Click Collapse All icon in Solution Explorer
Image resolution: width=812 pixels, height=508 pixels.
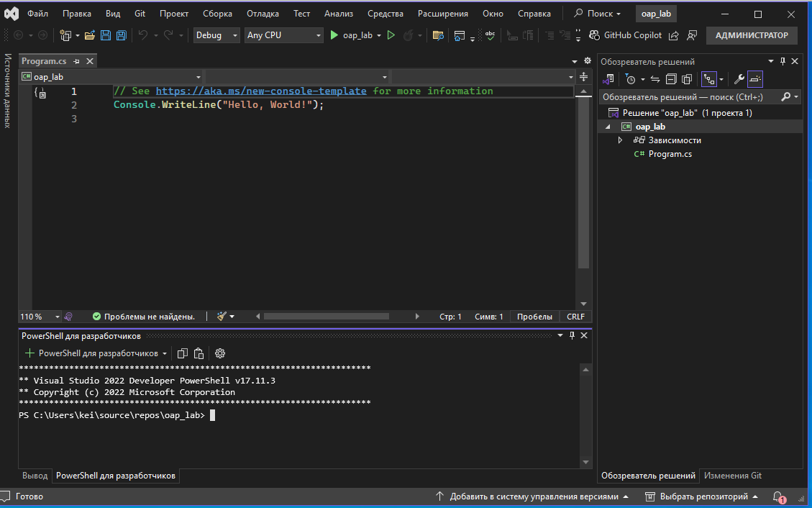(671, 79)
